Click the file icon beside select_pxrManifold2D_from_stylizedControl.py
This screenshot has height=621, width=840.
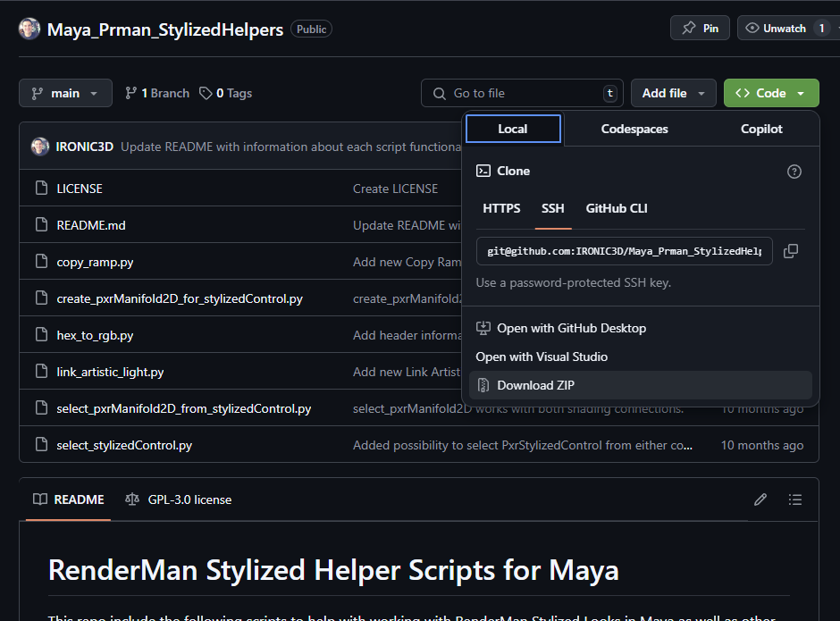(41, 408)
